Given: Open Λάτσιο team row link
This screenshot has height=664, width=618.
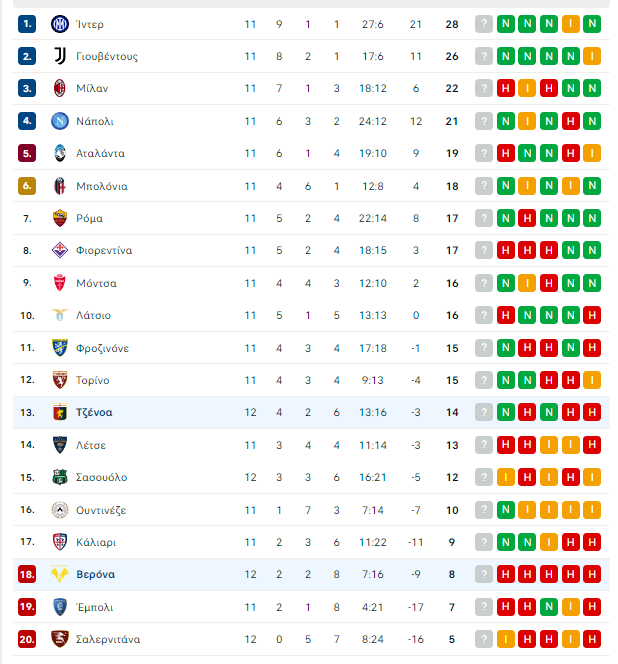Looking at the screenshot, I should coord(311,315).
